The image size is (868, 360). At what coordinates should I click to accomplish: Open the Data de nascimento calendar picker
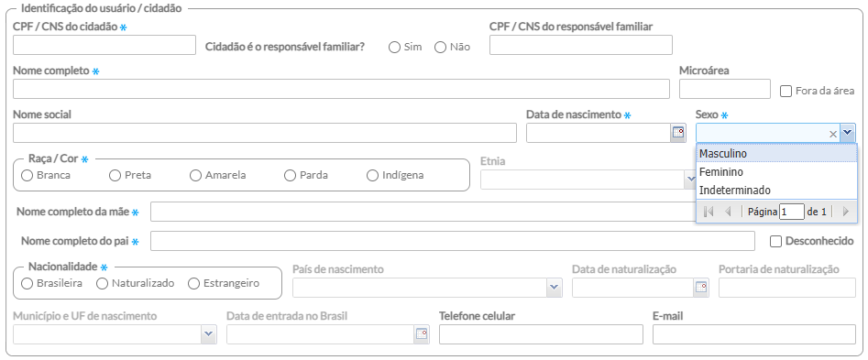point(678,133)
